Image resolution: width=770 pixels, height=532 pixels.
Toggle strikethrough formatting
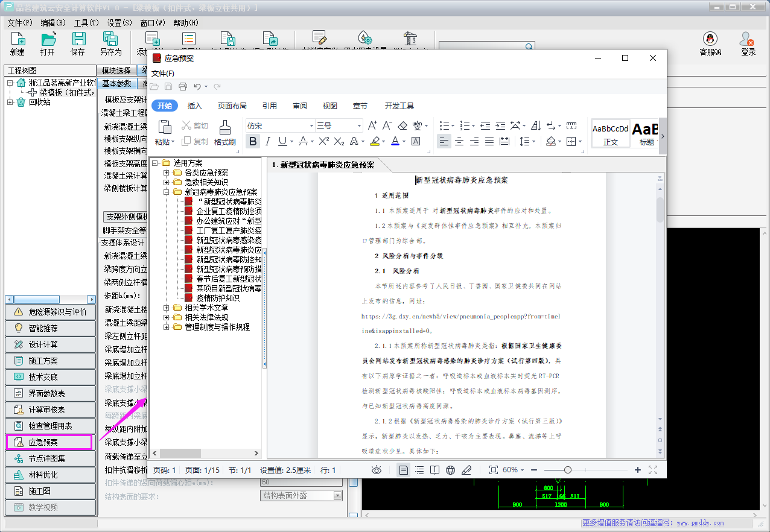[303, 141]
